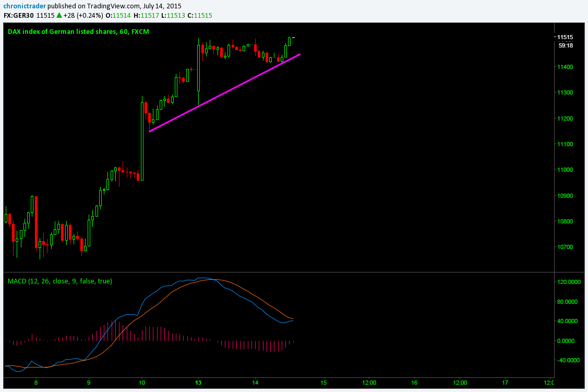Image resolution: width=588 pixels, height=392 pixels.
Task: Click date label 8 on time axis
Action: [x=36, y=383]
